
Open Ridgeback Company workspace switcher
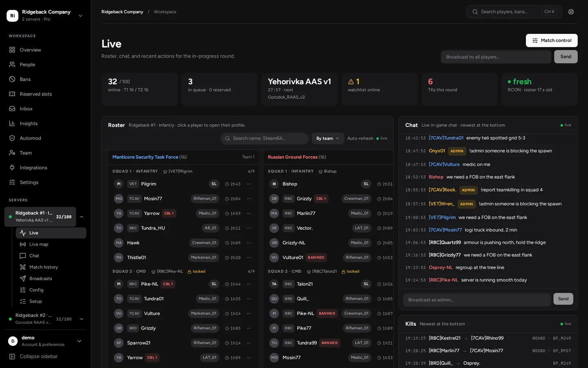pos(45,16)
